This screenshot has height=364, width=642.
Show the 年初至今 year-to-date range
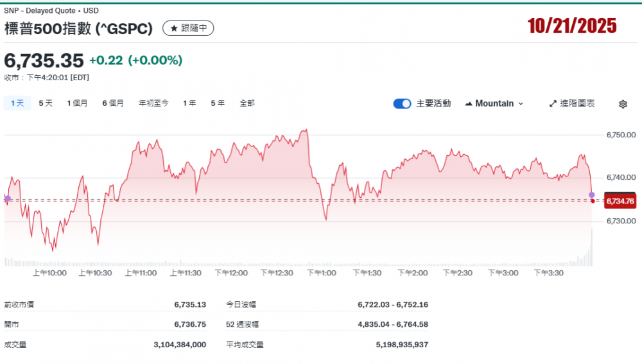pos(153,103)
